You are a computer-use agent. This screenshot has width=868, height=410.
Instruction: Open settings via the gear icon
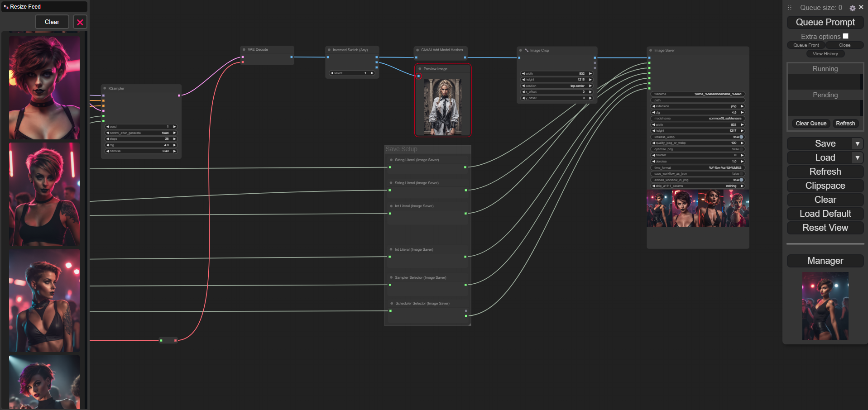click(853, 8)
